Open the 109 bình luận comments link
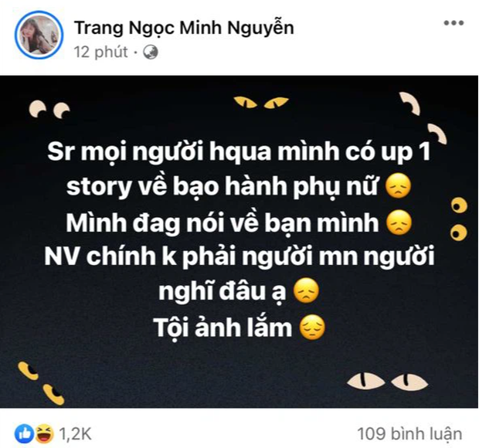Viewport: 479px width, 448px height. click(409, 433)
